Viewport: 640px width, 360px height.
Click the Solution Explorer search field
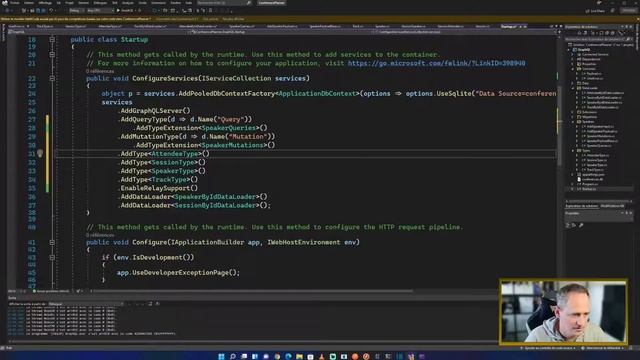coord(598,39)
